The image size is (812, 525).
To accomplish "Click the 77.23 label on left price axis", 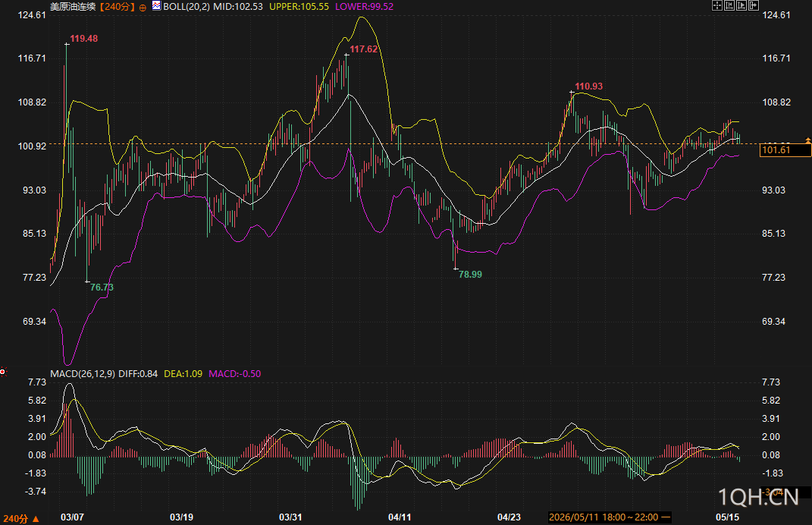I will point(34,278).
